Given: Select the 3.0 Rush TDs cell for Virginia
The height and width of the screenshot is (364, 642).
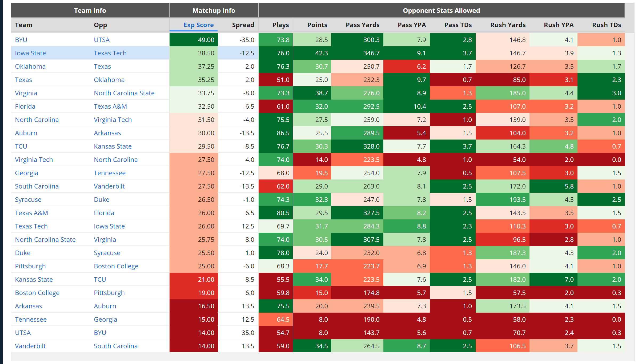Looking at the screenshot, I should pyautogui.click(x=601, y=93).
